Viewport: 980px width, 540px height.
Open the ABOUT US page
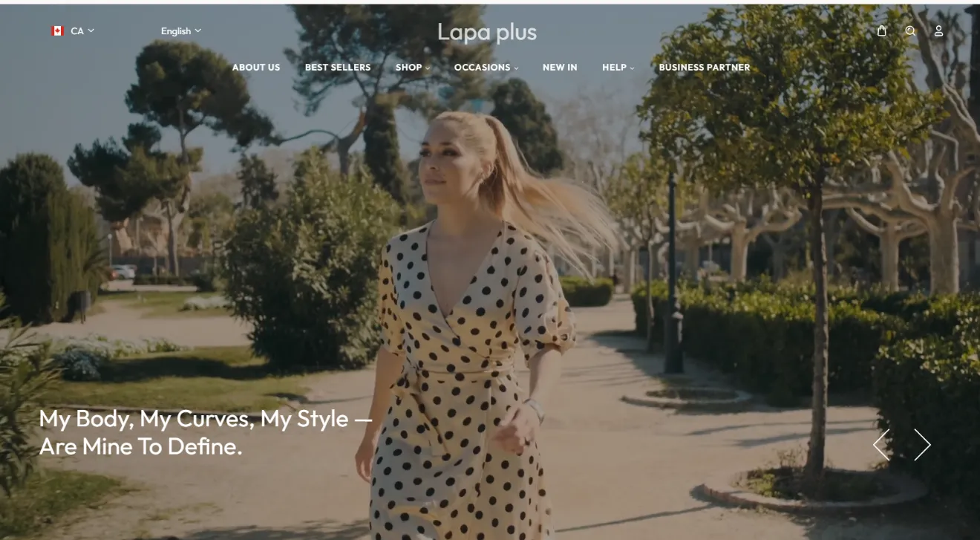(256, 67)
